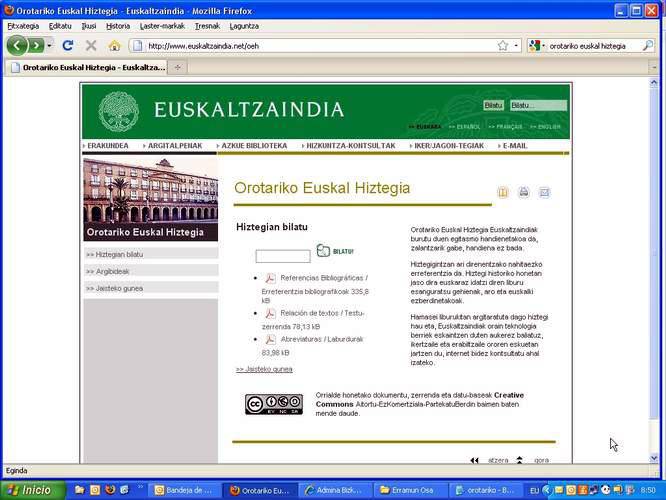
Task: Reload the current page
Action: pos(68,45)
